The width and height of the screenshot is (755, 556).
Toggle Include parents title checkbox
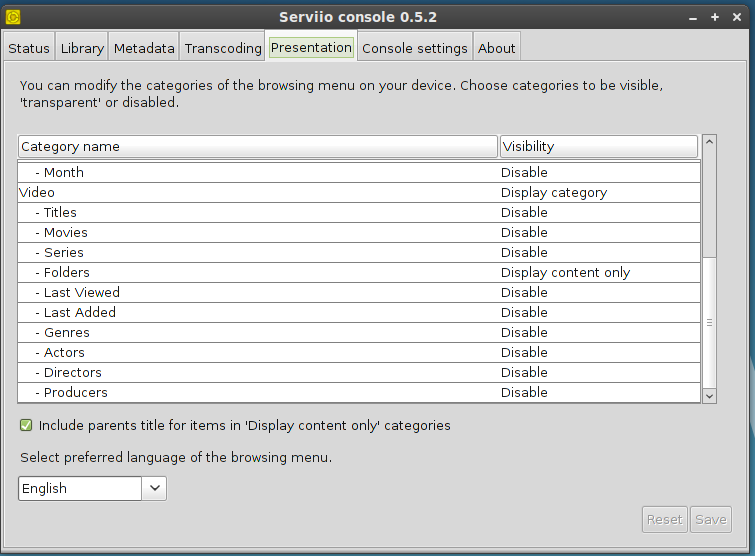(26, 426)
